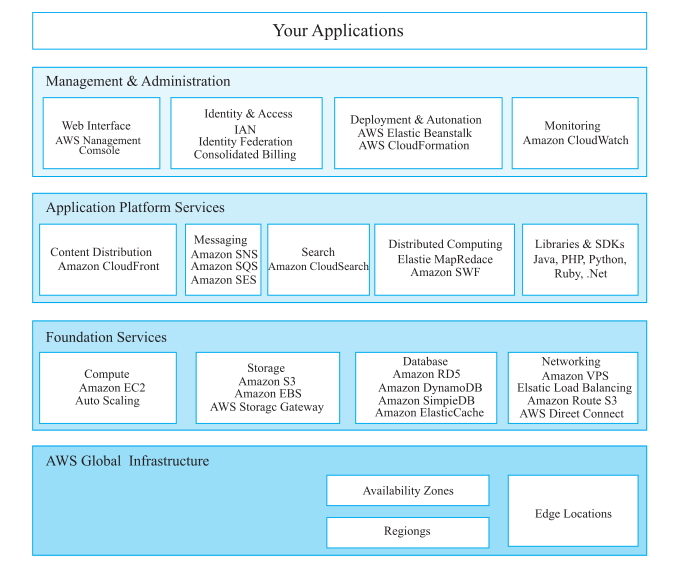Select the AWS Nanagement Comsole text
This screenshot has width=694, height=566.
click(x=98, y=146)
